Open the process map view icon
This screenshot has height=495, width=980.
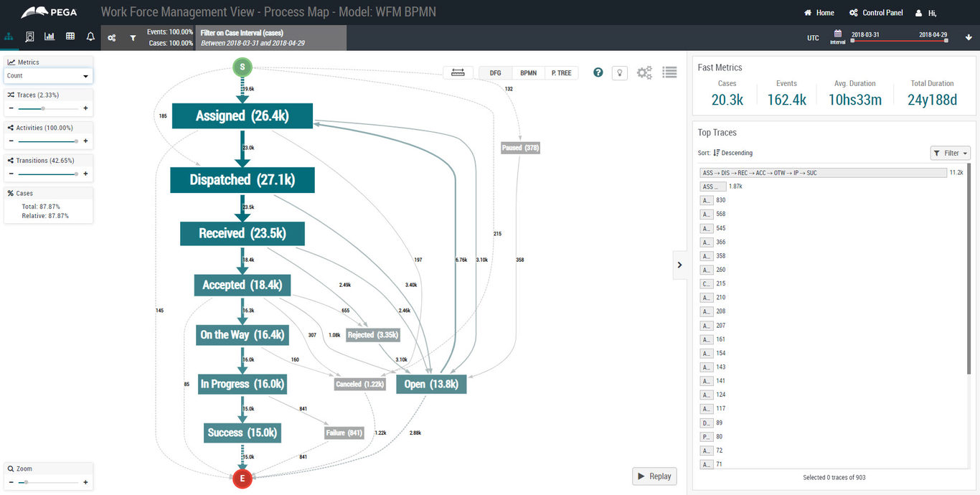9,37
